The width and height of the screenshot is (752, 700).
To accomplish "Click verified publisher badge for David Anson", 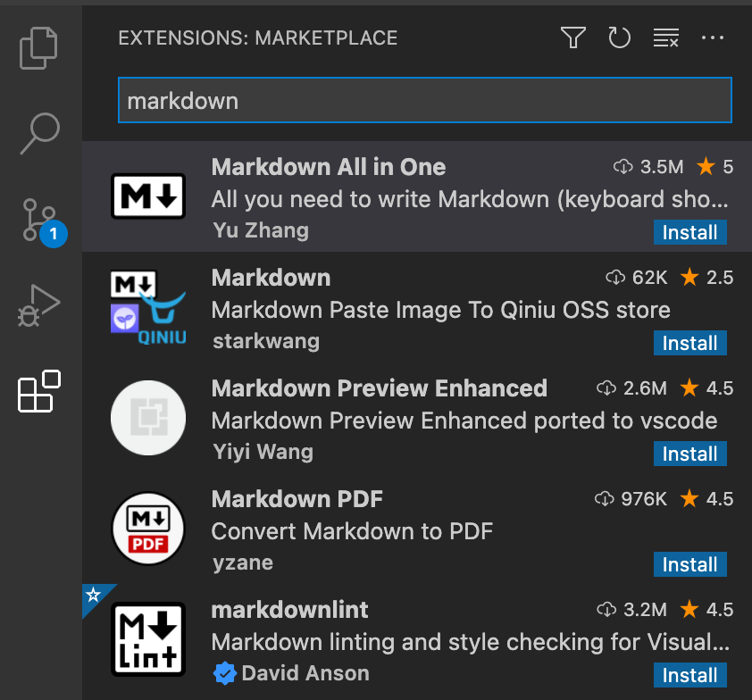I will pos(224,673).
